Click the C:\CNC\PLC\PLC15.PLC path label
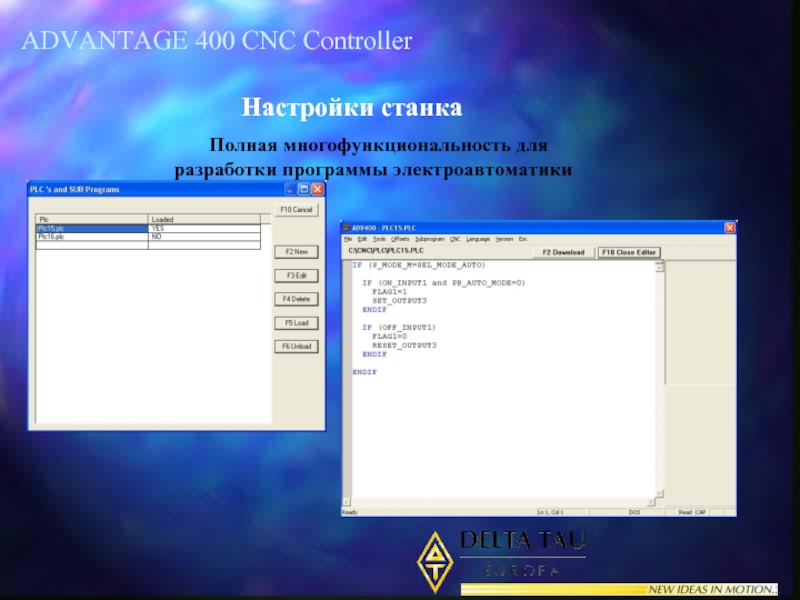 (386, 251)
